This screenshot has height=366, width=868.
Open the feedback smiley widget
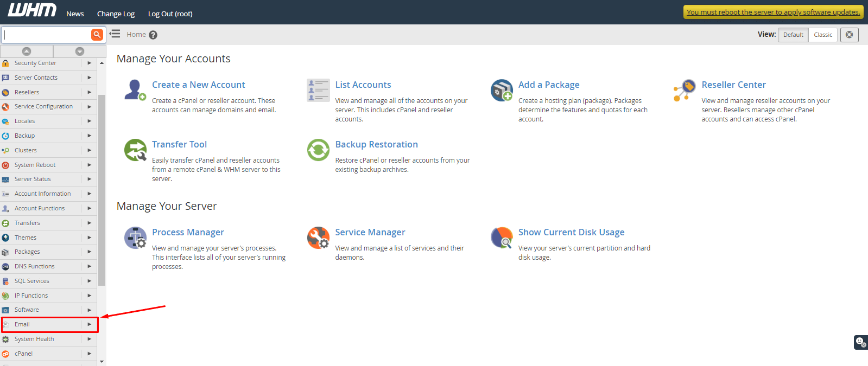click(861, 342)
